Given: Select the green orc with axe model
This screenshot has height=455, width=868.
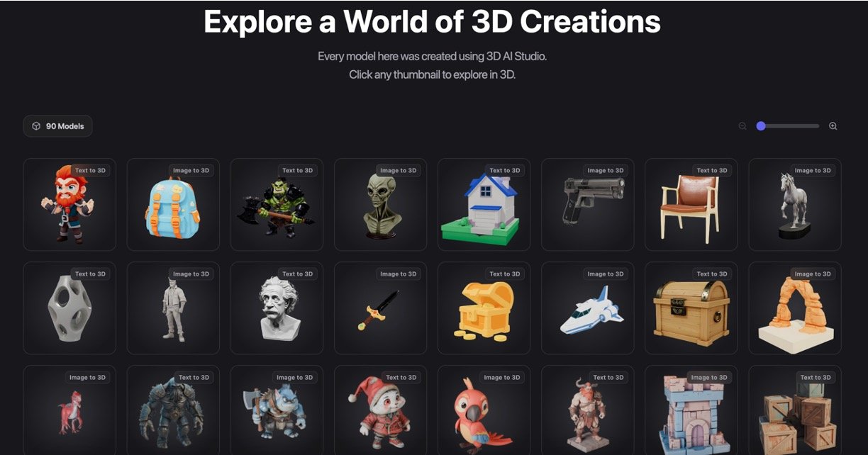Looking at the screenshot, I should click(x=277, y=205).
